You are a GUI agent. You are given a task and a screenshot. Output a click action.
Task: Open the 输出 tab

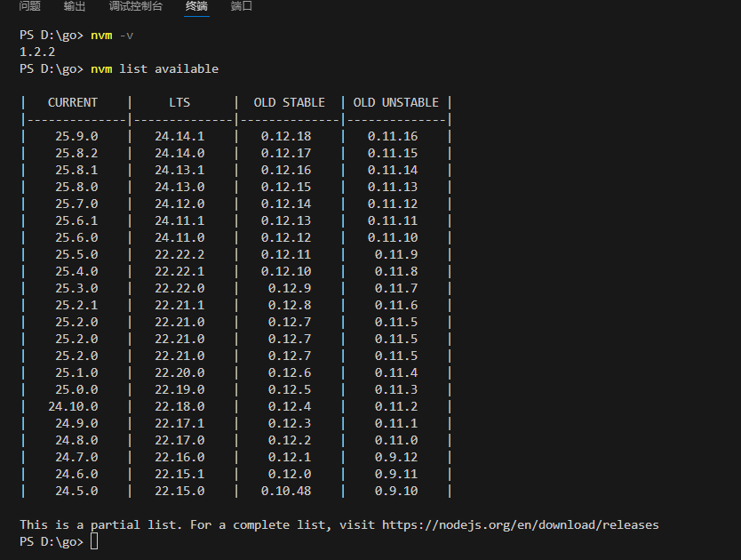click(75, 6)
